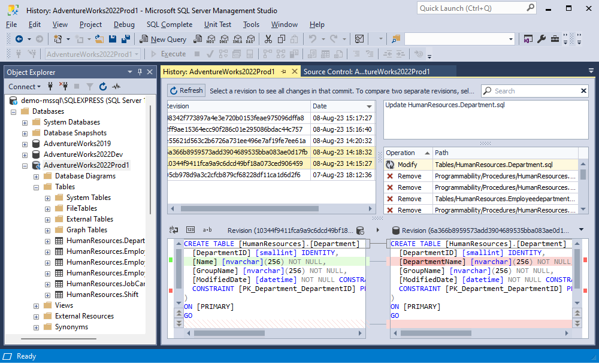Click the Save disk icon
The height and width of the screenshot is (364, 599).
(x=113, y=39)
